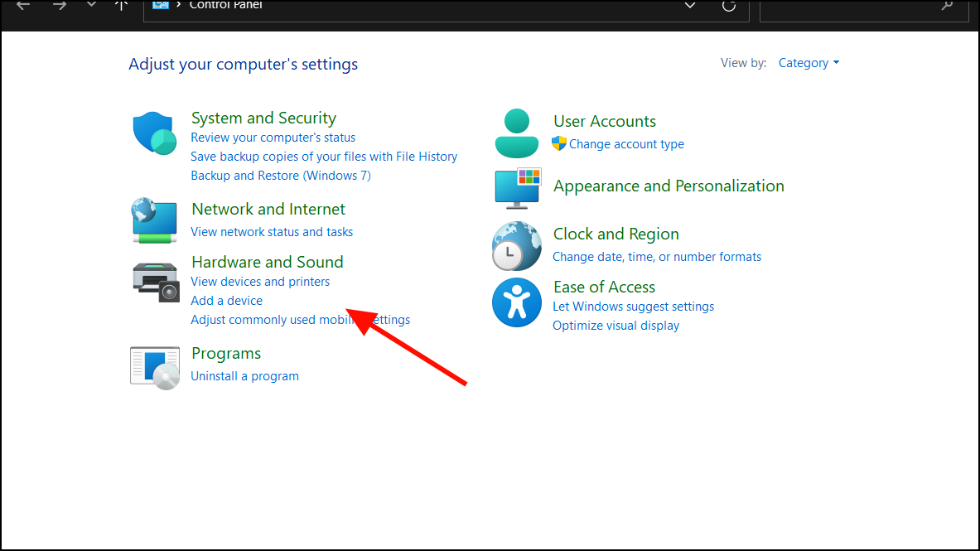
Task: Click Review your computer's status
Action: 273,138
